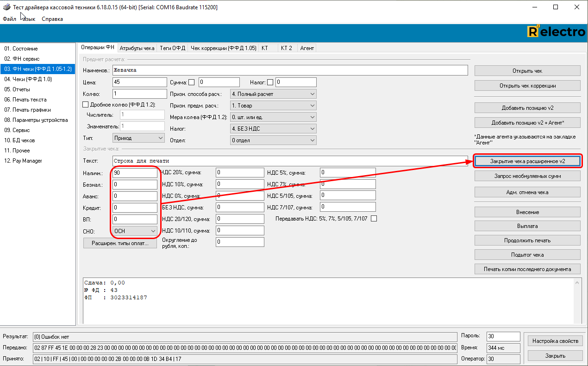Open 08. Параметры устройства section
Screen dimensions: 588x366
click(x=36, y=120)
